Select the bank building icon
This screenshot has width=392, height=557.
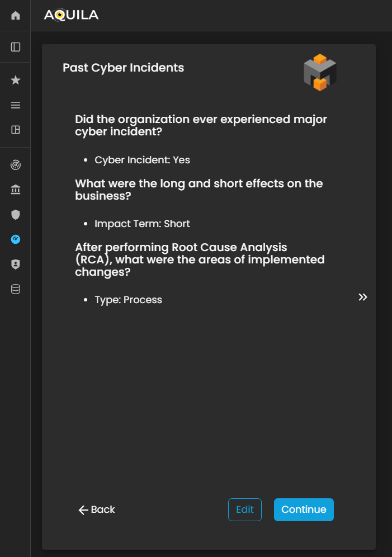[16, 190]
